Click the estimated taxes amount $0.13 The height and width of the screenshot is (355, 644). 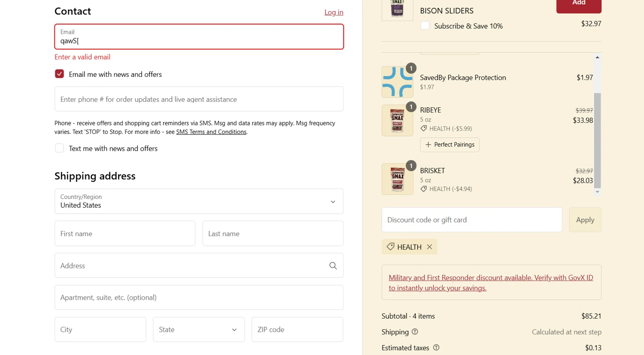coord(593,348)
